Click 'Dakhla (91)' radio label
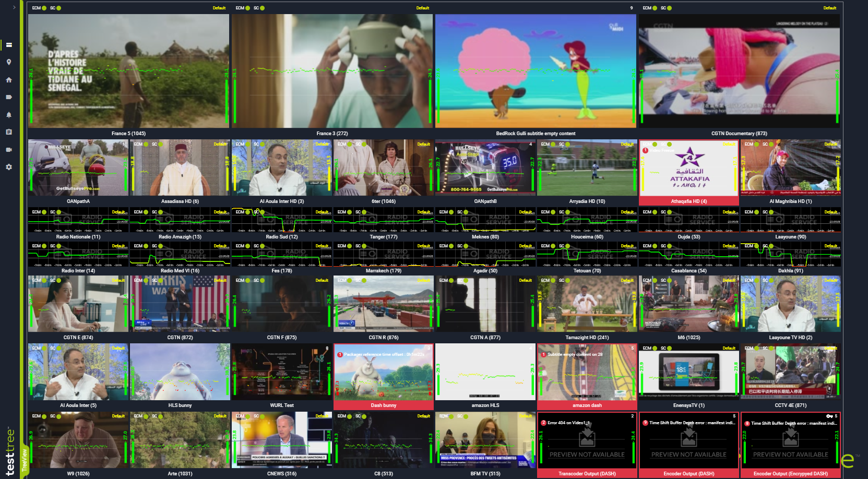The image size is (868, 479). (791, 271)
